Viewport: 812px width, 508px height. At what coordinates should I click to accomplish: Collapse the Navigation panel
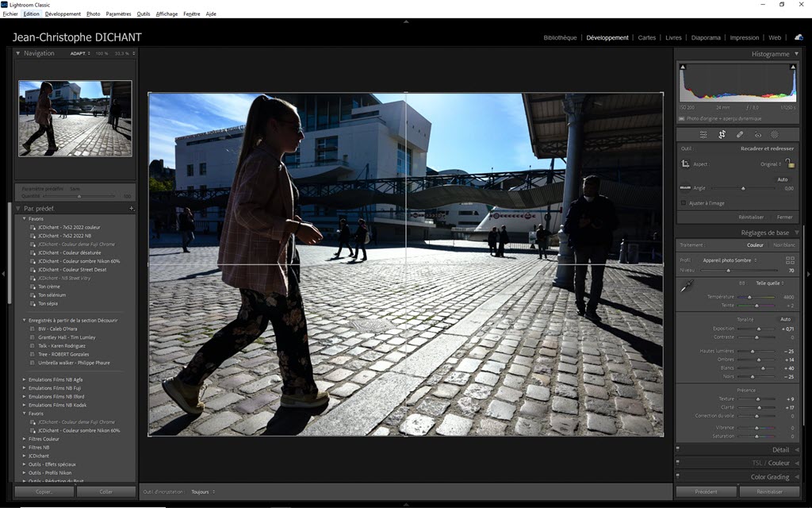click(x=18, y=53)
